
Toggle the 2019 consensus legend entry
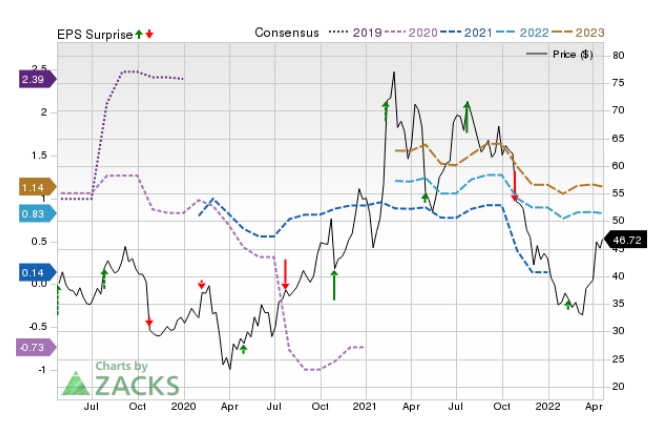pos(355,33)
